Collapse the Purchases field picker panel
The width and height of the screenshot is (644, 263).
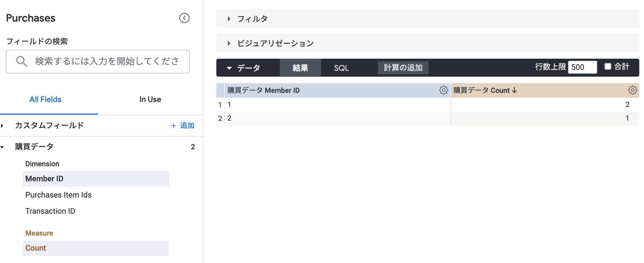[x=184, y=18]
